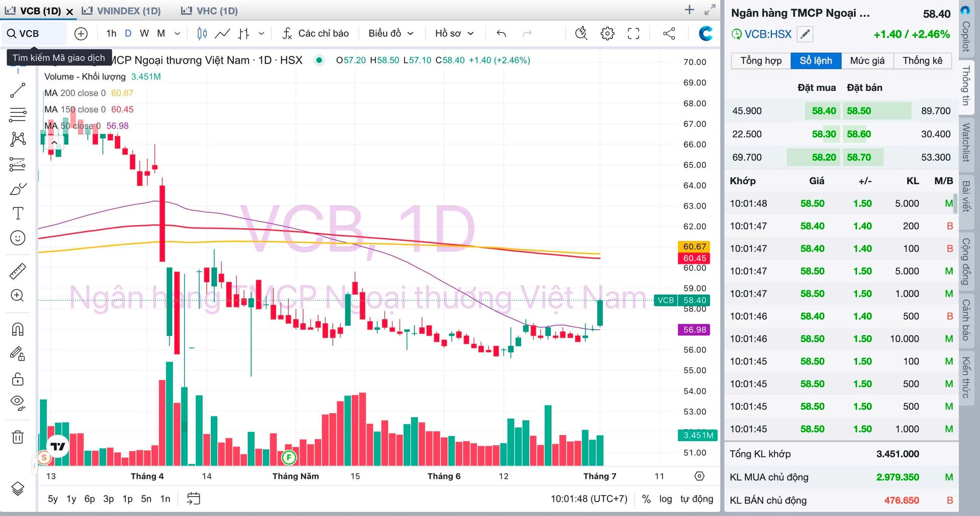Add a symbol to compare
Viewport: 980px width, 516px height.
(x=81, y=34)
